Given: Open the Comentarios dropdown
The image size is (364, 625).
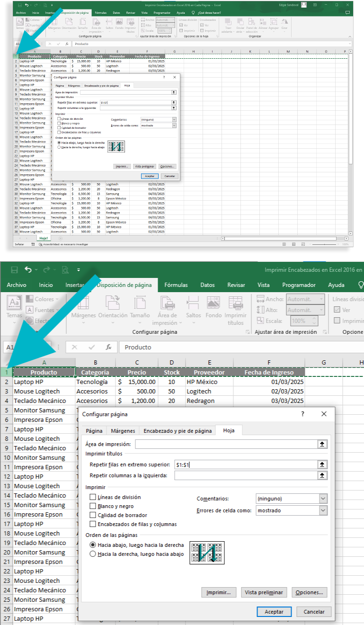Looking at the screenshot, I should coord(323,499).
